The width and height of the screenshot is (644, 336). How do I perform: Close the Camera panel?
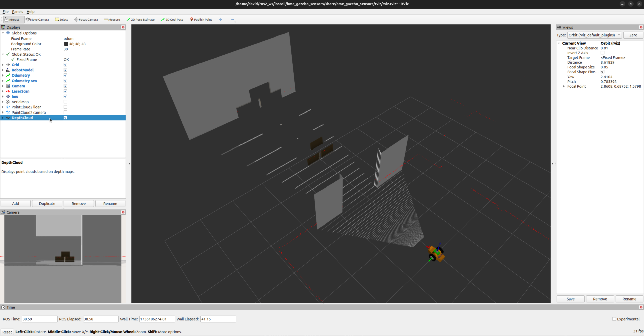[x=123, y=212]
